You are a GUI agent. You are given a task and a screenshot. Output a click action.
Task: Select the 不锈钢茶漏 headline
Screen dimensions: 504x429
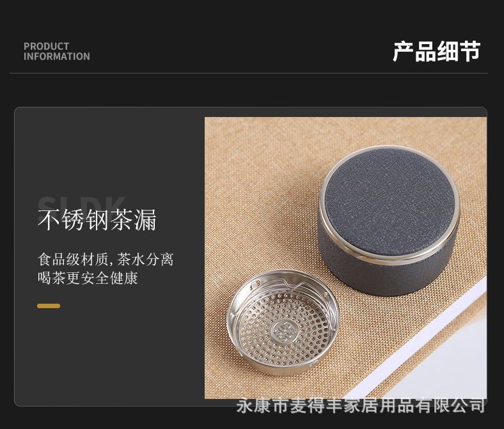97,220
